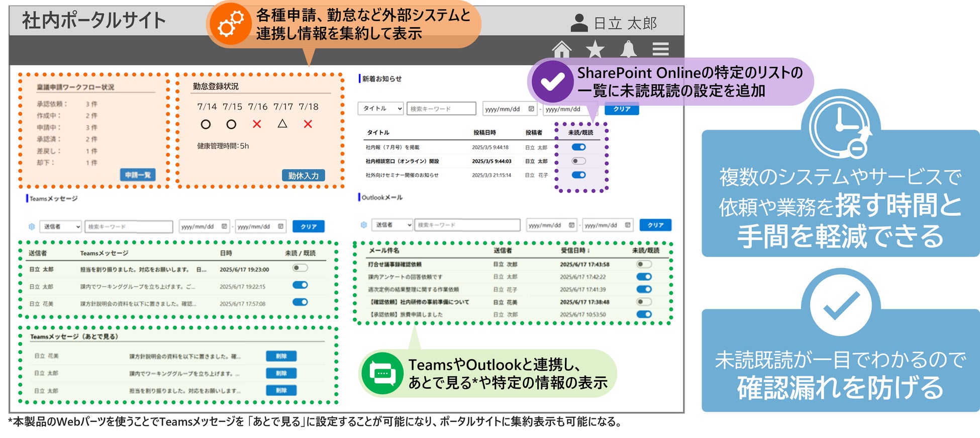
Task: Open notifications bell icon
Action: (x=628, y=49)
